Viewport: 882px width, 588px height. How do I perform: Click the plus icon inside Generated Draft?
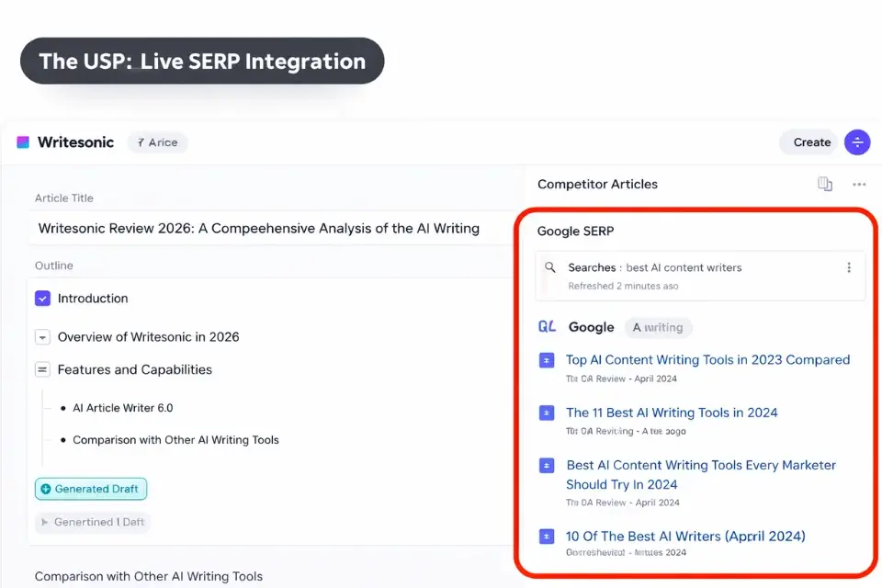click(46, 489)
